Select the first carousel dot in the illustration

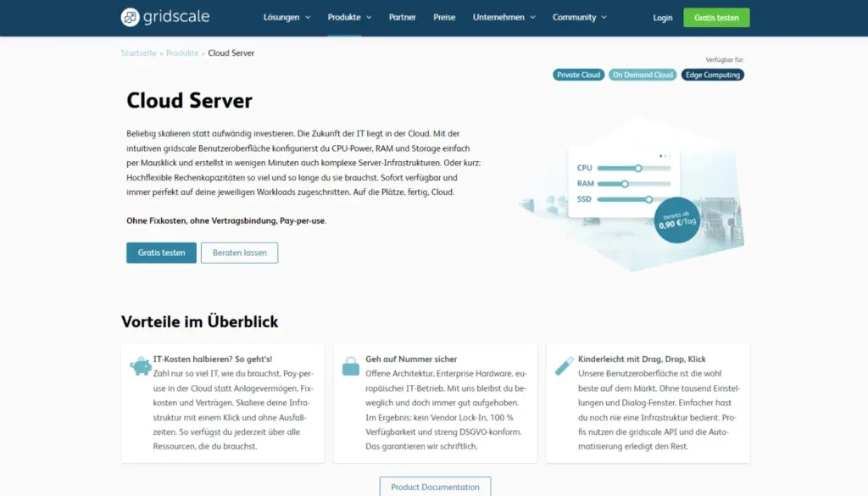pos(660,156)
